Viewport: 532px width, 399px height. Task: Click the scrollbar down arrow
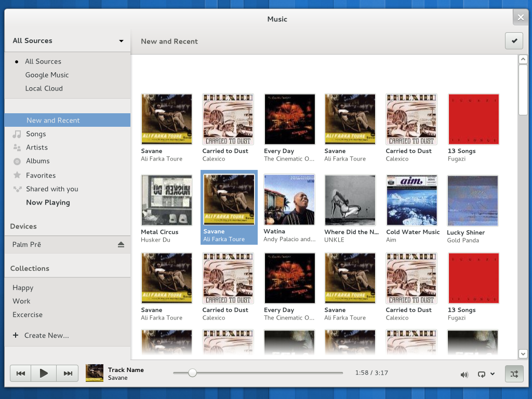tap(523, 354)
